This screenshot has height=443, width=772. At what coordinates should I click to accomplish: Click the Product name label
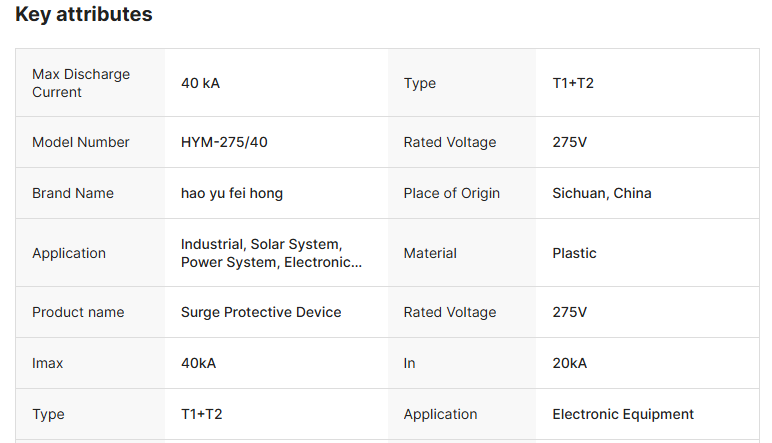coord(78,312)
